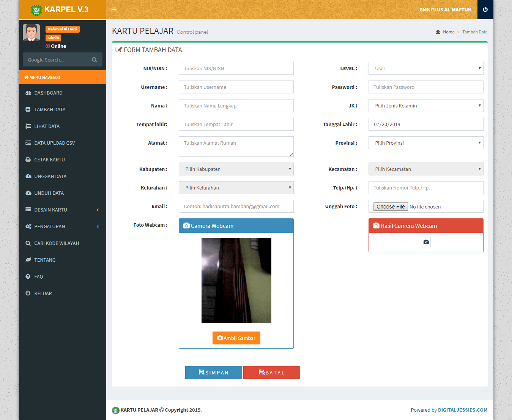Expand the Desain Kartu submenu

click(62, 210)
